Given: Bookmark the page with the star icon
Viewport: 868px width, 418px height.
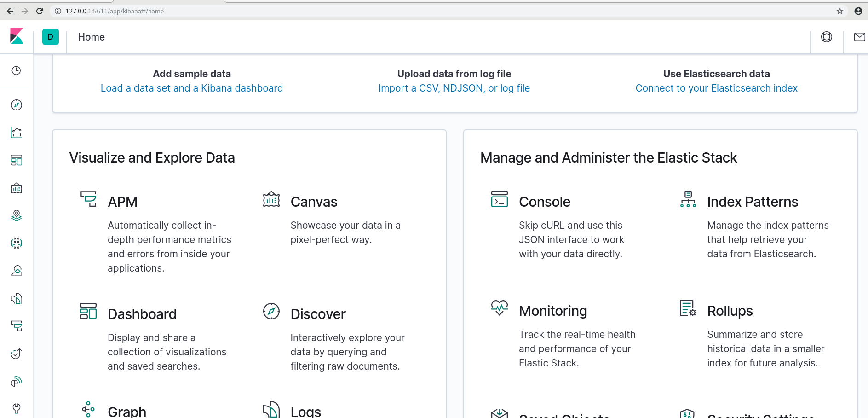Looking at the screenshot, I should (840, 11).
